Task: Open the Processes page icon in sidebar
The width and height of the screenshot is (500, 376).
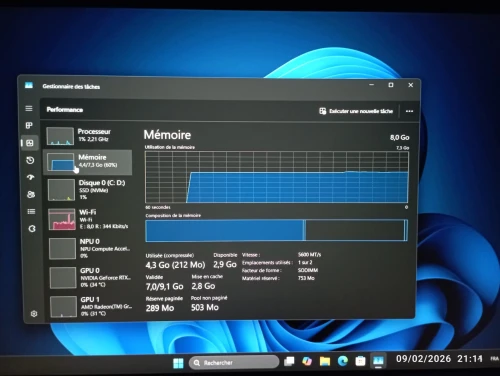Action: (29, 125)
